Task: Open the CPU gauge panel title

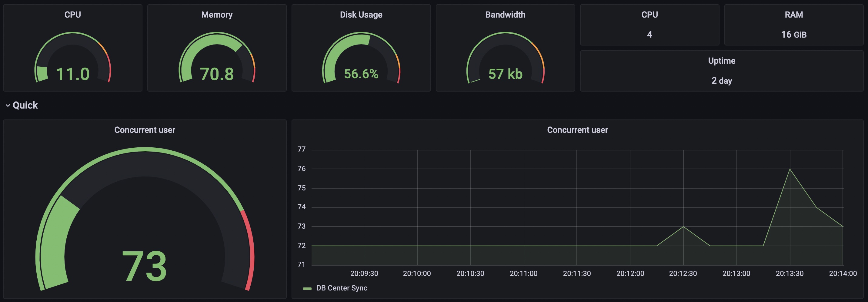Action: (x=72, y=15)
